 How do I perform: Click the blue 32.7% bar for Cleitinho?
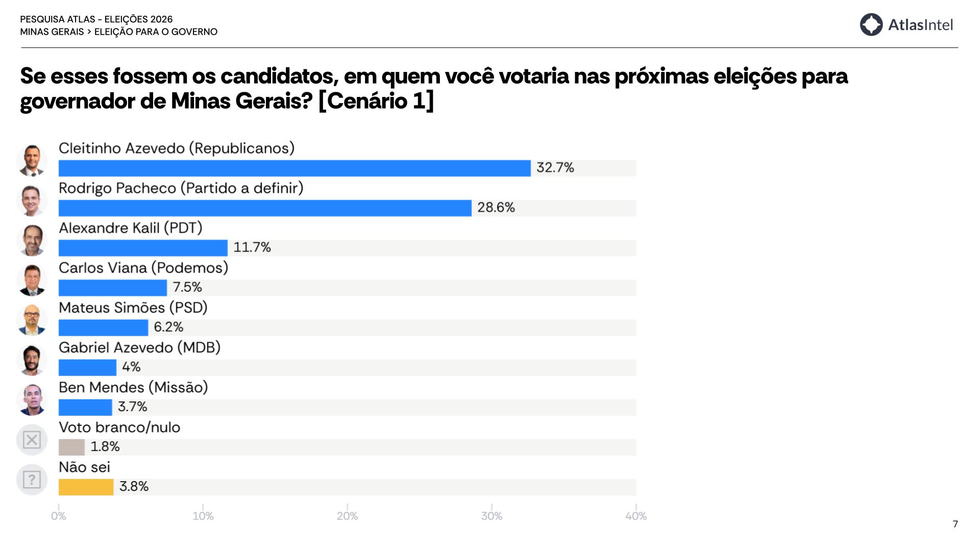pos(295,168)
